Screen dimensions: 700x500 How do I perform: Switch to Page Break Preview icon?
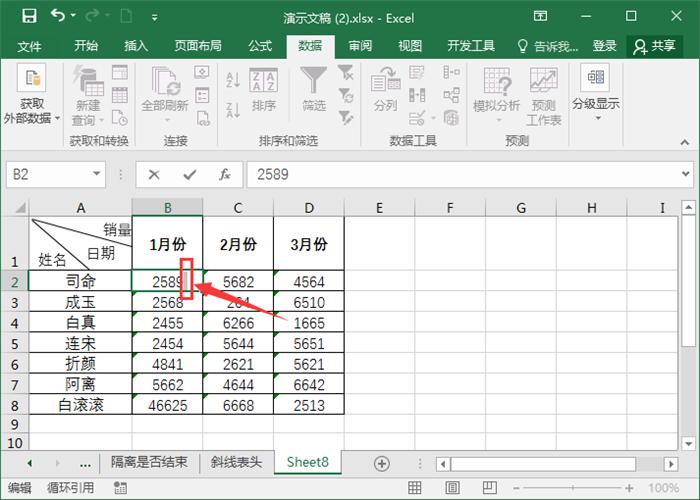coord(489,488)
